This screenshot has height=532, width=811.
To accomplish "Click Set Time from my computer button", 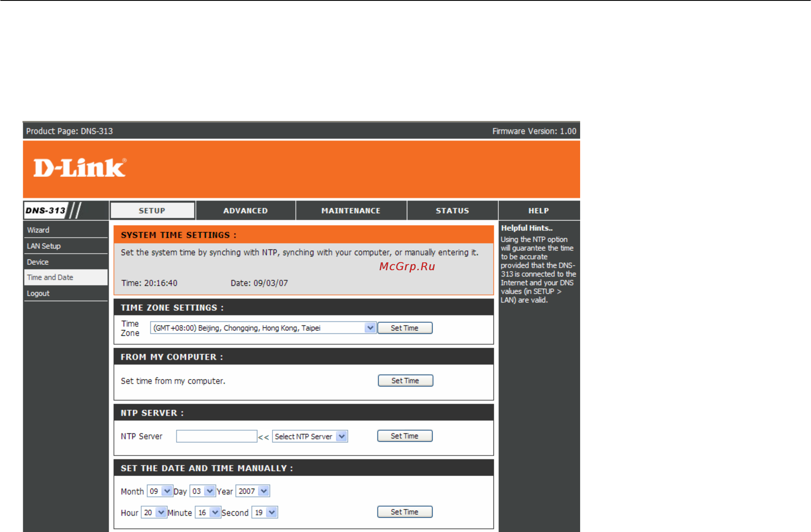I will (405, 381).
